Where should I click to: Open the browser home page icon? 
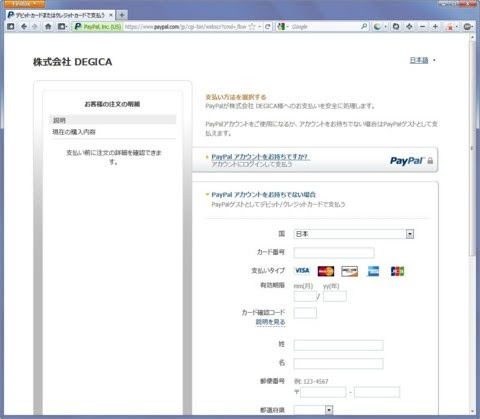coord(48,26)
